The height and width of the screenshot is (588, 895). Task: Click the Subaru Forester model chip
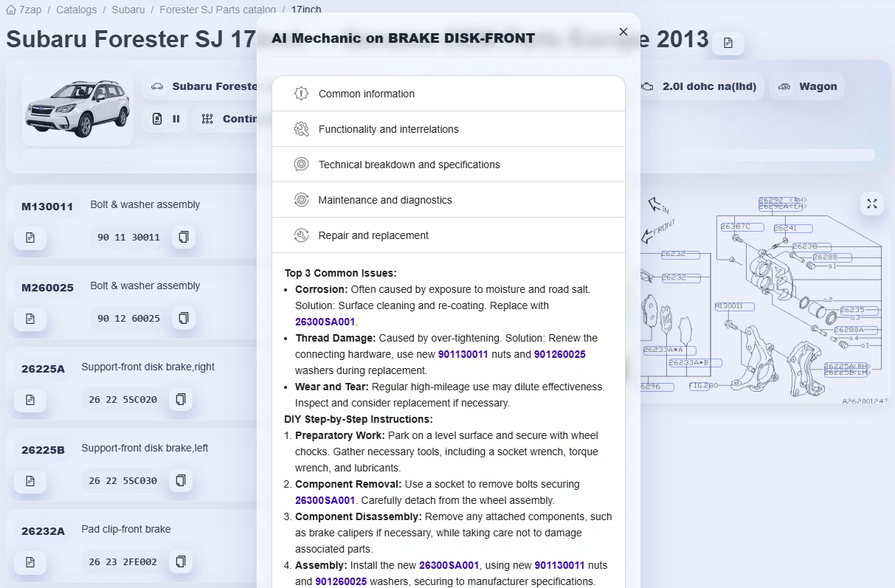coord(199,86)
